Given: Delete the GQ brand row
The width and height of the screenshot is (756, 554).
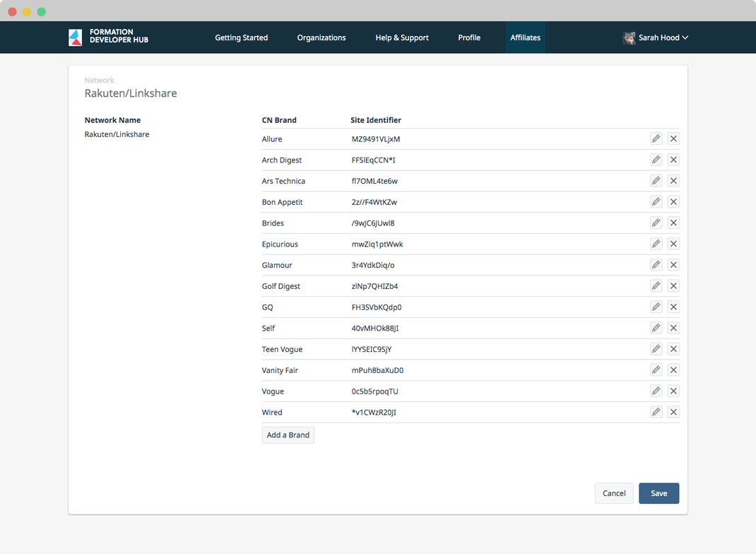Looking at the screenshot, I should click(x=673, y=307).
